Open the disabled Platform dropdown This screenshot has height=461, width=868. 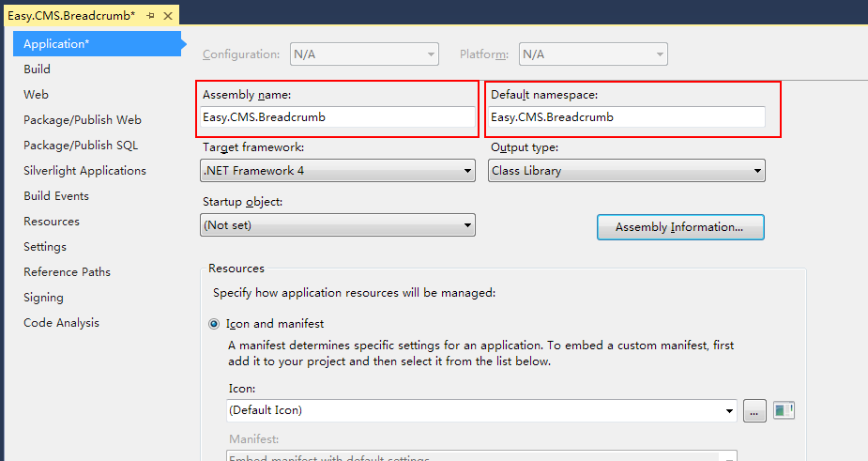click(x=593, y=54)
